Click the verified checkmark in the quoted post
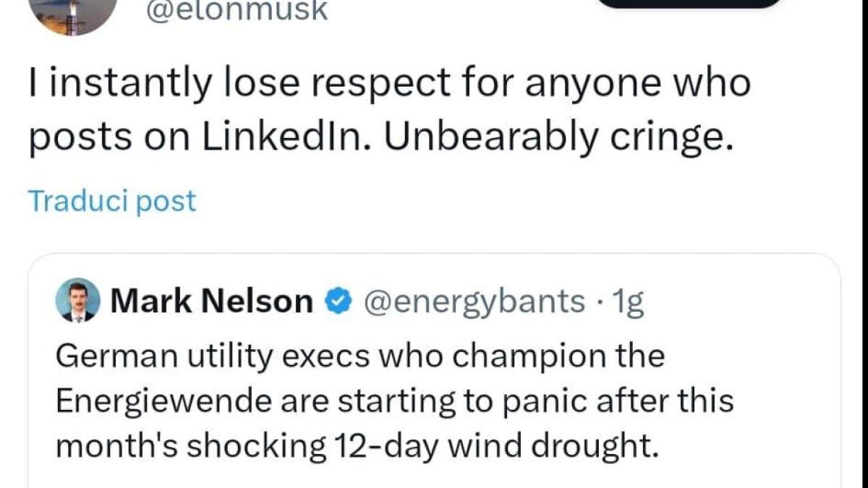The image size is (868, 488). pos(337,302)
